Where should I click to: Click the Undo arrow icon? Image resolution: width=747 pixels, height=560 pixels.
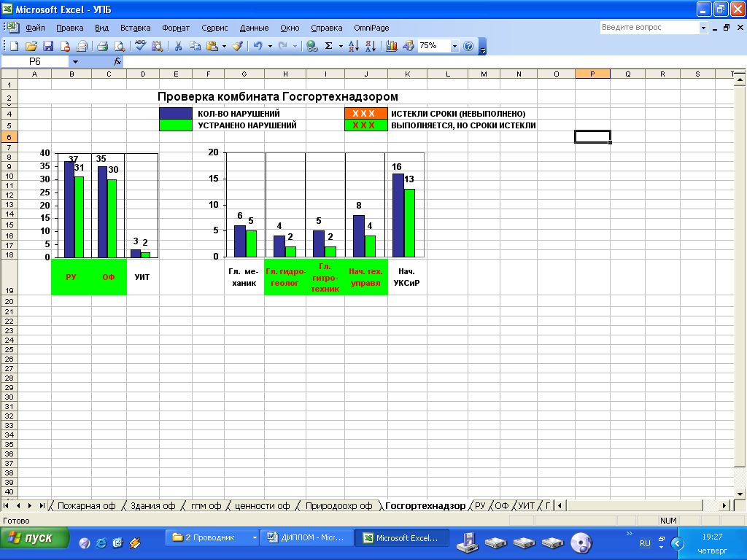257,46
